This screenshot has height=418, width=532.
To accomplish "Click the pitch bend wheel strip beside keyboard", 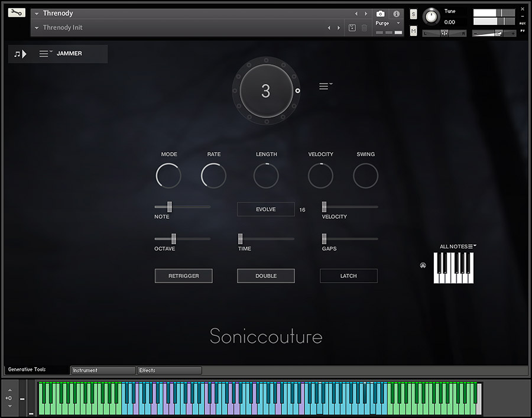I will (x=22, y=398).
